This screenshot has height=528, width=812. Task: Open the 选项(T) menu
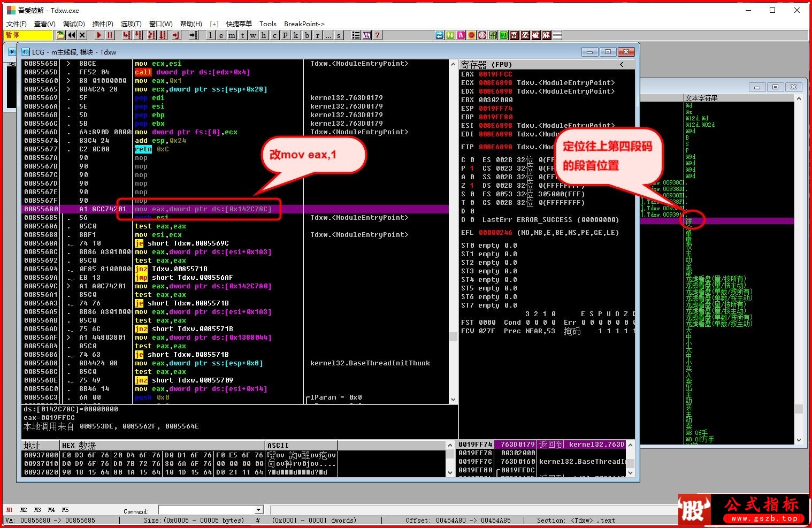click(x=131, y=24)
